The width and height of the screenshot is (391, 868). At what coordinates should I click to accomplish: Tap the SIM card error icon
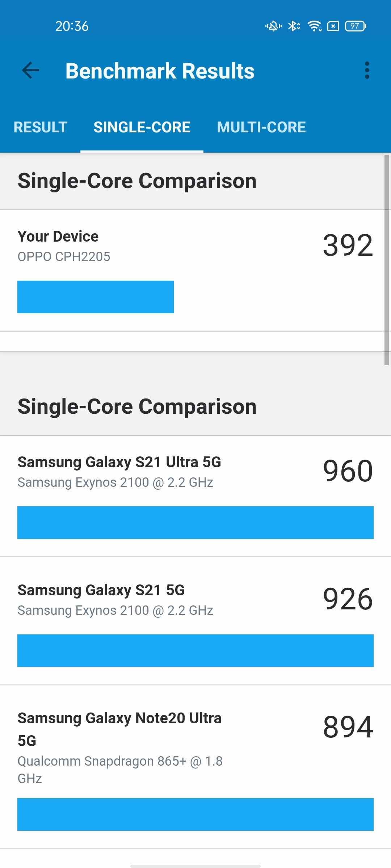(x=333, y=26)
